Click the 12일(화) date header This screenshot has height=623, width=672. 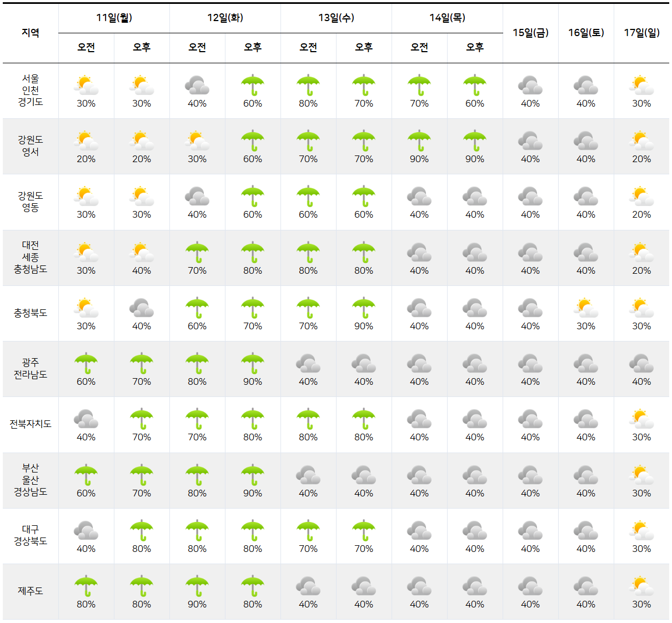(x=225, y=18)
